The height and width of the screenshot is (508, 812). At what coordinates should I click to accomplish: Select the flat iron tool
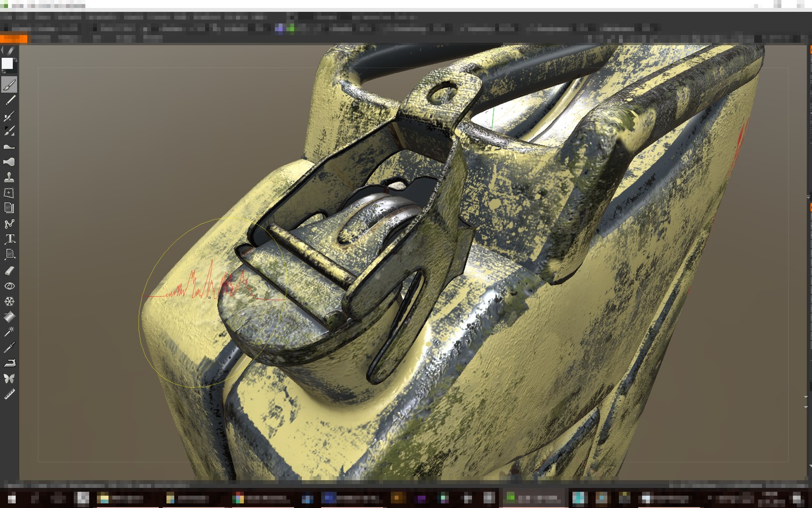pyautogui.click(x=9, y=363)
